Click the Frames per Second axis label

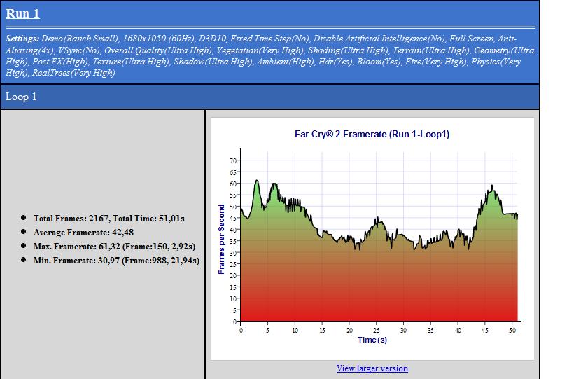tap(221, 239)
